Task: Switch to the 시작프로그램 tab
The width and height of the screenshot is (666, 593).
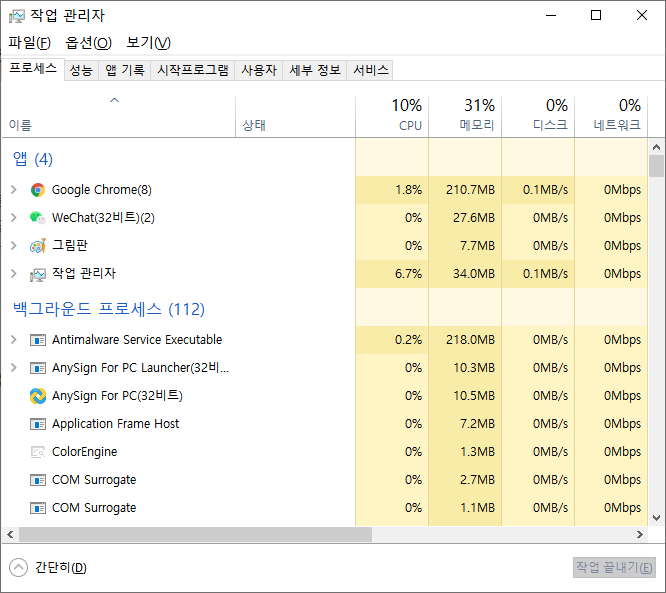Action: point(193,70)
